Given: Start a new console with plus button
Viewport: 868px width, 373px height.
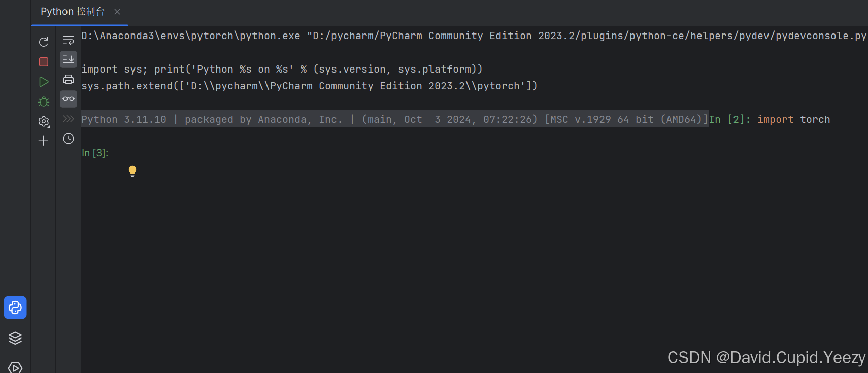Looking at the screenshot, I should pos(43,141).
